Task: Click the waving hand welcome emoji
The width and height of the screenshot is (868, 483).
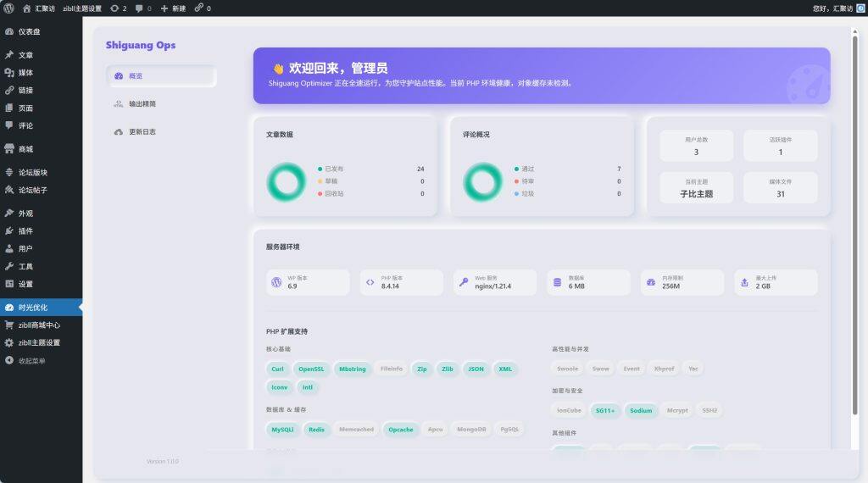Action: tap(278, 69)
